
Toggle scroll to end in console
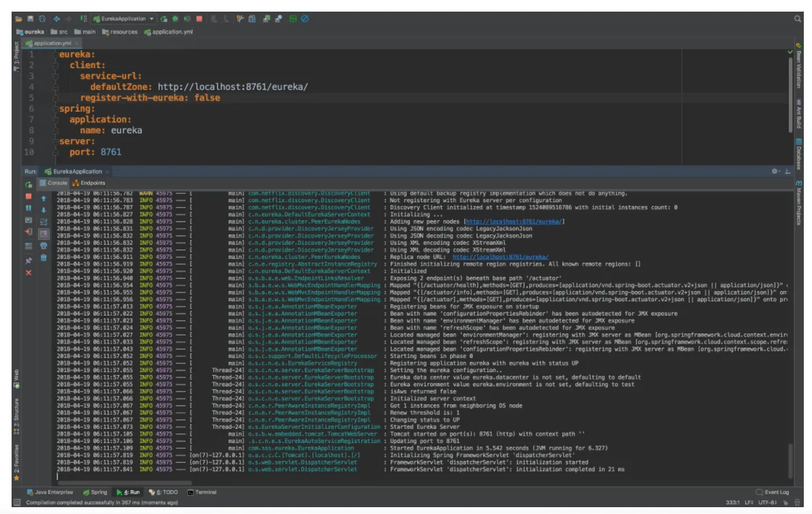click(44, 233)
